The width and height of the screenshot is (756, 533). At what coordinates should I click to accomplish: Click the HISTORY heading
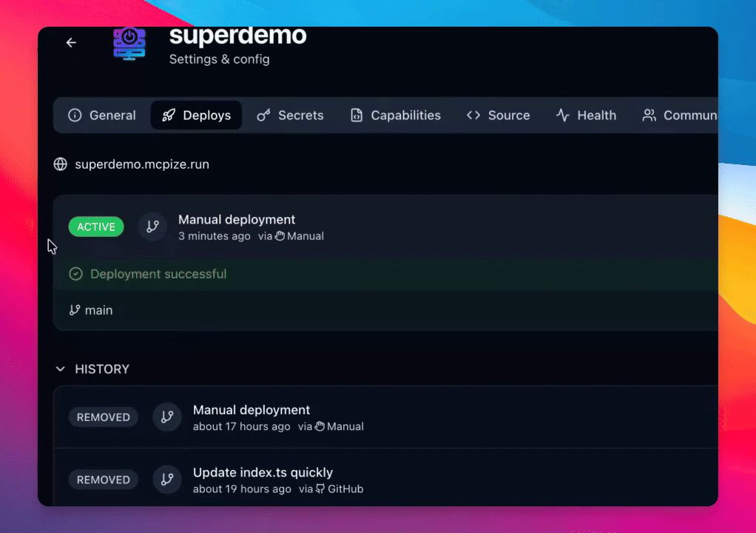tap(102, 369)
